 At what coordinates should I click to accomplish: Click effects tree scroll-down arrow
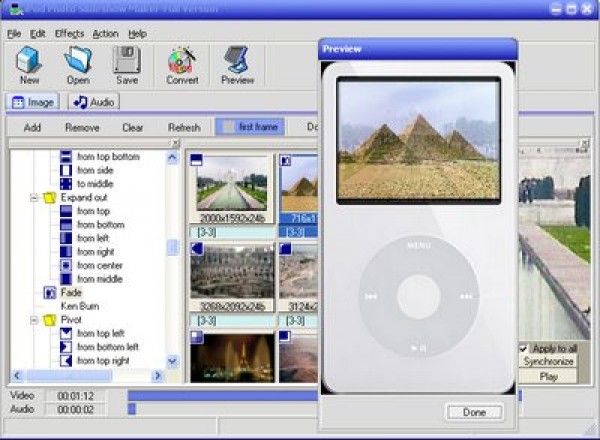[172, 361]
